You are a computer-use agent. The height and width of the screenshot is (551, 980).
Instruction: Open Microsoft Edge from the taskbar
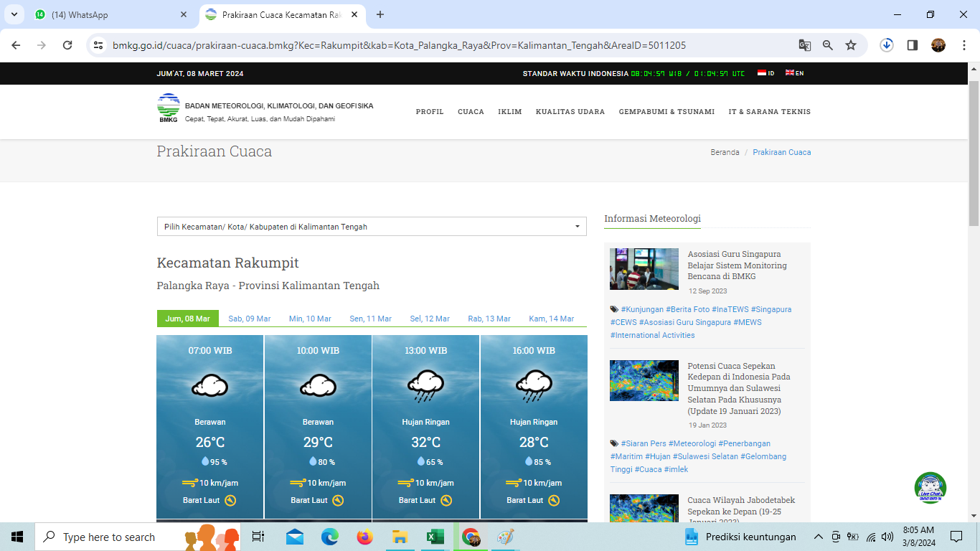(x=329, y=537)
